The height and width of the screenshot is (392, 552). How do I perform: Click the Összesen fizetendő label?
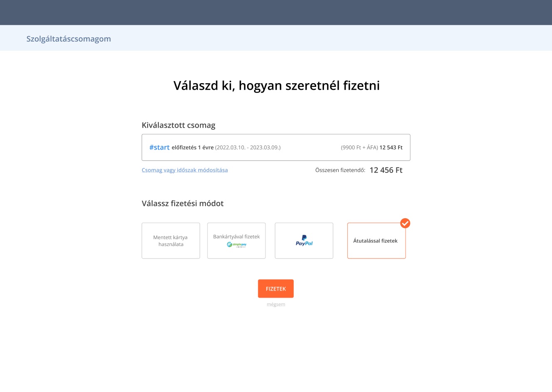(x=340, y=170)
